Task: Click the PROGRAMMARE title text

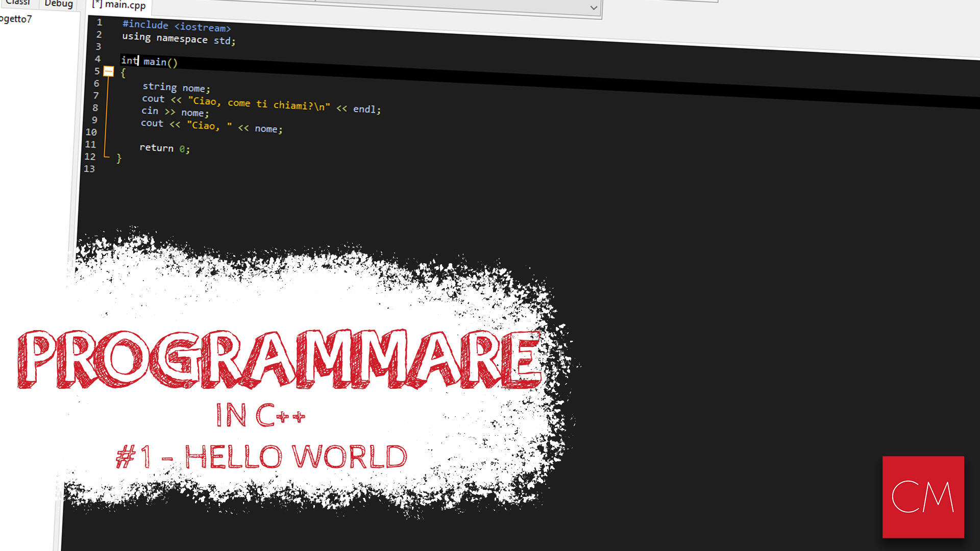Action: [x=278, y=359]
